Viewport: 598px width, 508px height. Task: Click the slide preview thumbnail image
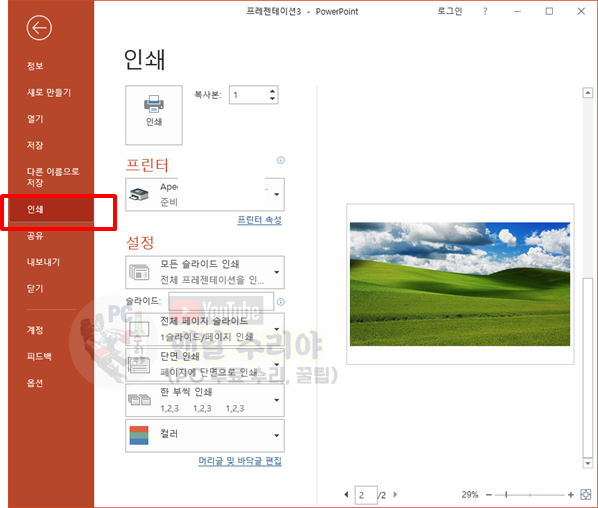[x=460, y=284]
